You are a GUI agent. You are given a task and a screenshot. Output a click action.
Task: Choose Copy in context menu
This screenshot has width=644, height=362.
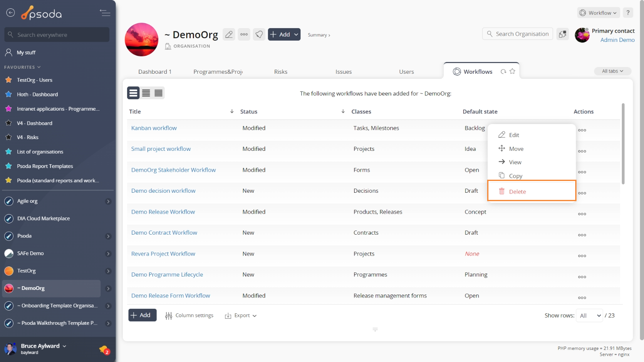[532, 176]
